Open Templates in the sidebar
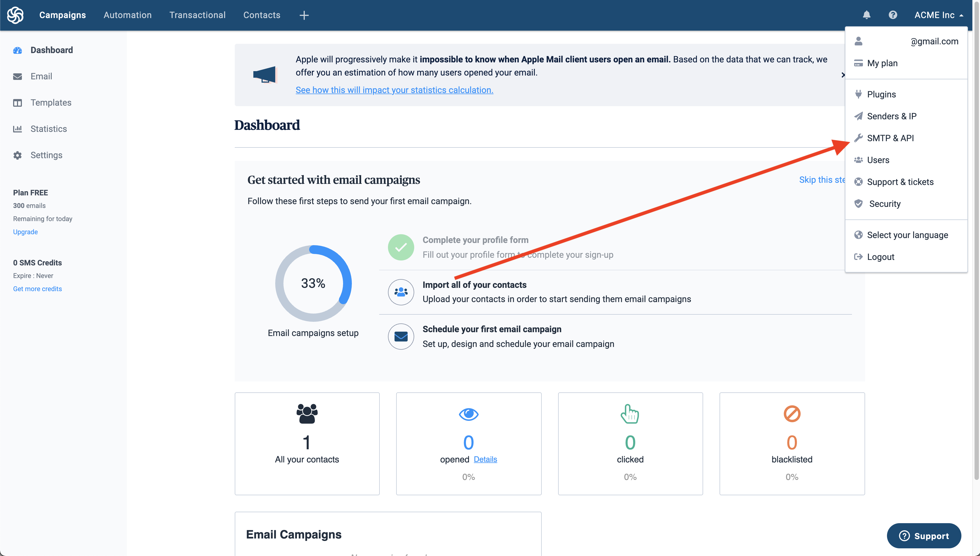 (x=51, y=102)
